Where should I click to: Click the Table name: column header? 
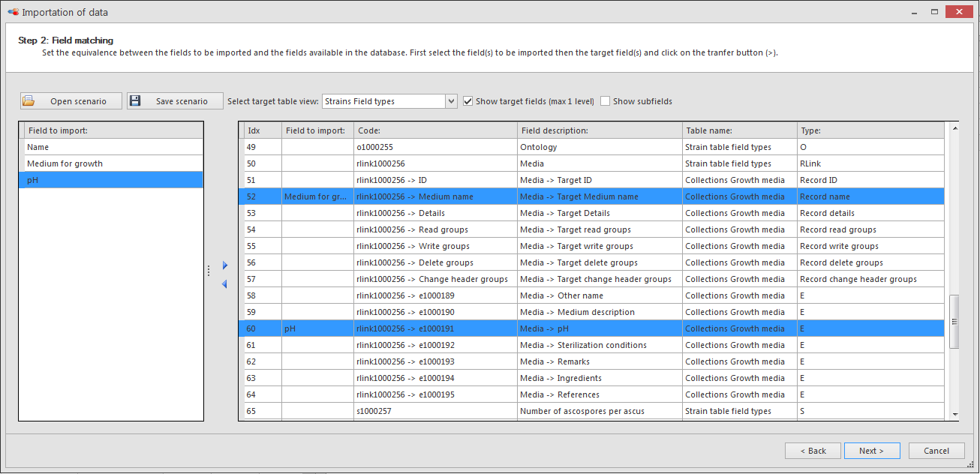[x=739, y=130]
